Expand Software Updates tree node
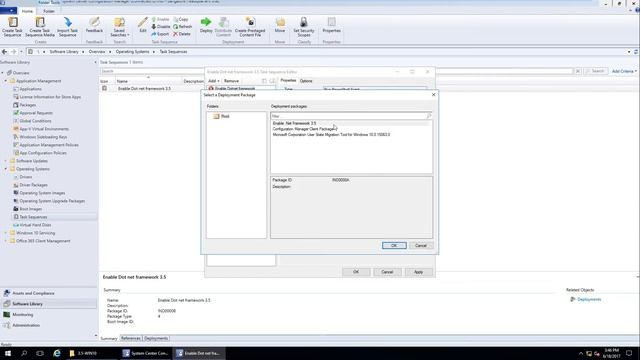This screenshot has width=640, height=360. [x=6, y=161]
